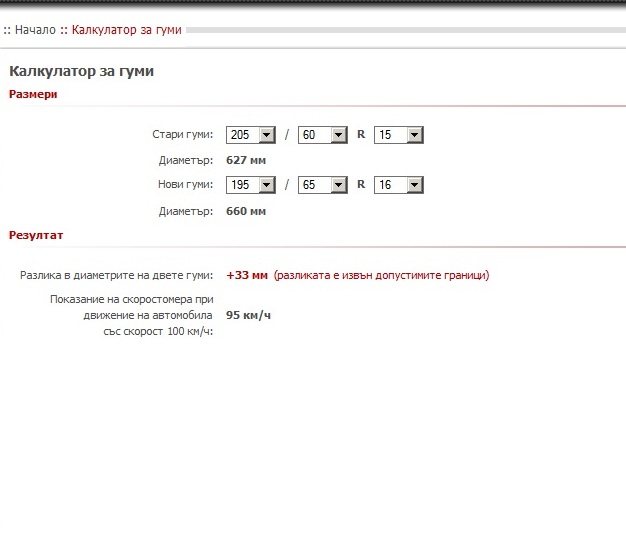Click the 95 км/ч speedometer reading

248,316
